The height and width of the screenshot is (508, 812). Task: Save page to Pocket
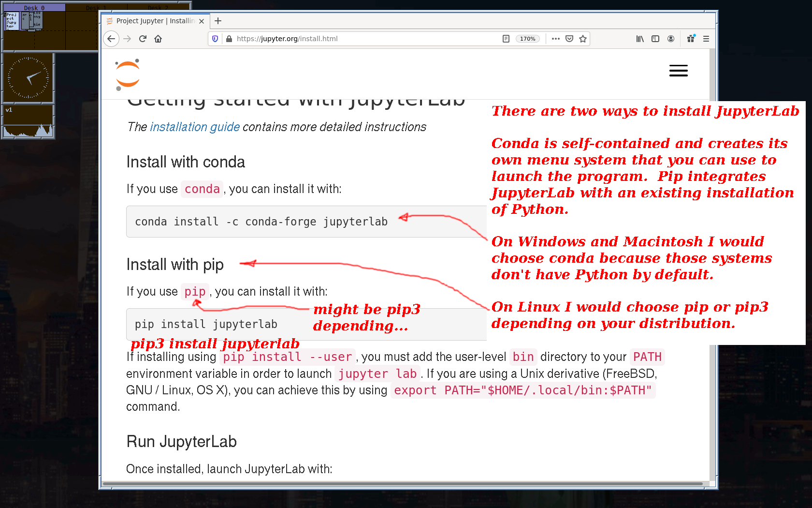(x=569, y=39)
